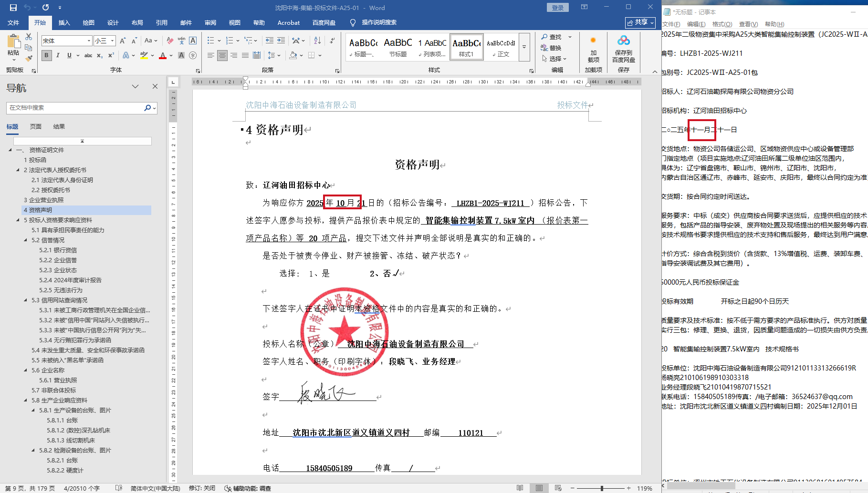
Task: Toggle Character Shading (gray A)
Action: click(181, 55)
